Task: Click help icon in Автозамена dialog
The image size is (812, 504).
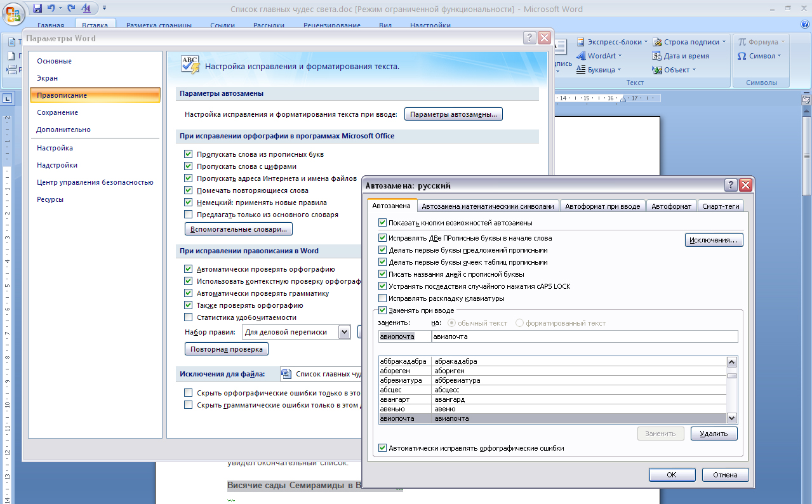Action: (731, 185)
